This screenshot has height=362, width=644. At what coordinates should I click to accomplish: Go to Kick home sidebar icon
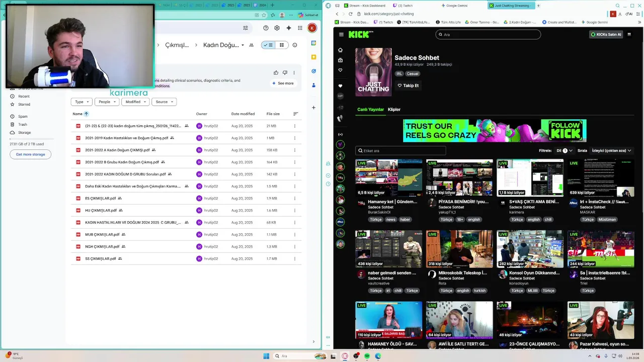coord(340,50)
